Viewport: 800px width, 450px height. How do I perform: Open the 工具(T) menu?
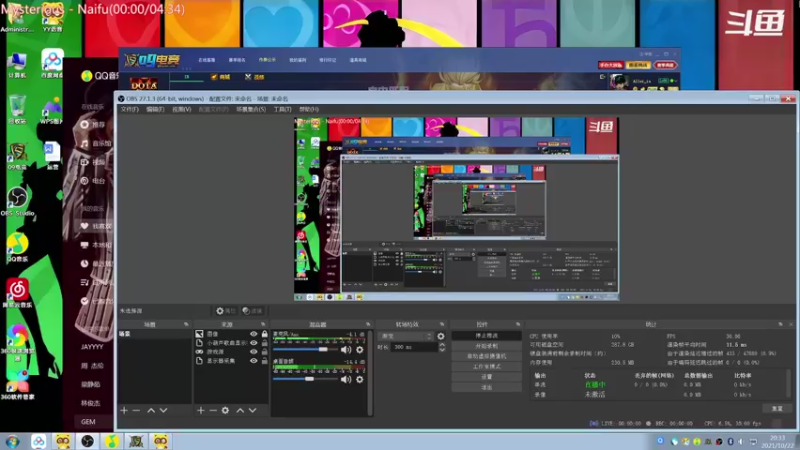[x=283, y=109]
